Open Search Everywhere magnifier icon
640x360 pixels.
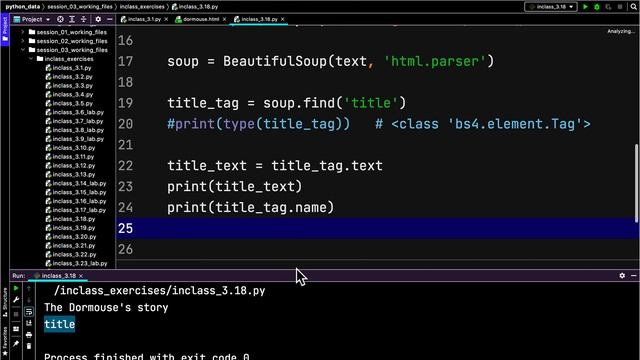[x=634, y=7]
